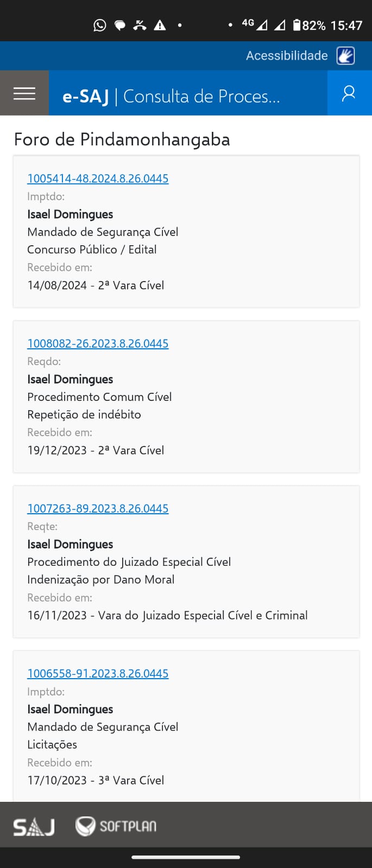Screen dimensions: 372x868
Task: Select the Concurso Público / Edital card
Action: pyautogui.click(x=186, y=232)
